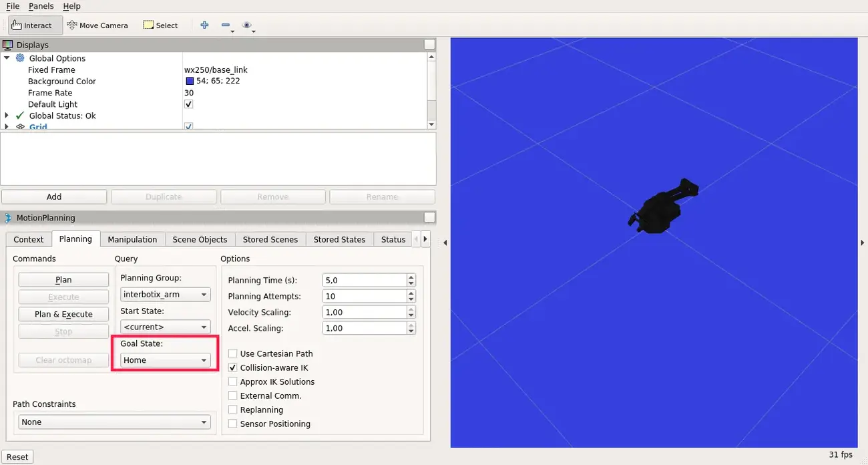
Task: Activate the Move Camera tool
Action: (97, 25)
